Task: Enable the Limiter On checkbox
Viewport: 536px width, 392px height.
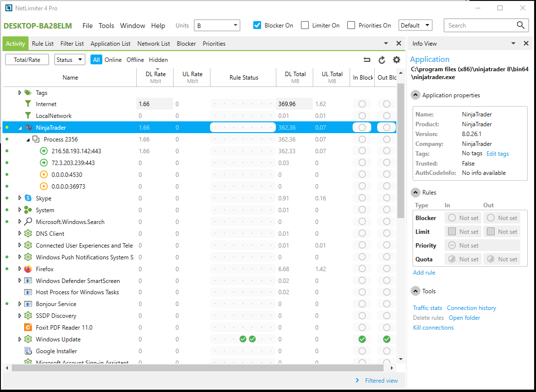Action: pyautogui.click(x=304, y=25)
